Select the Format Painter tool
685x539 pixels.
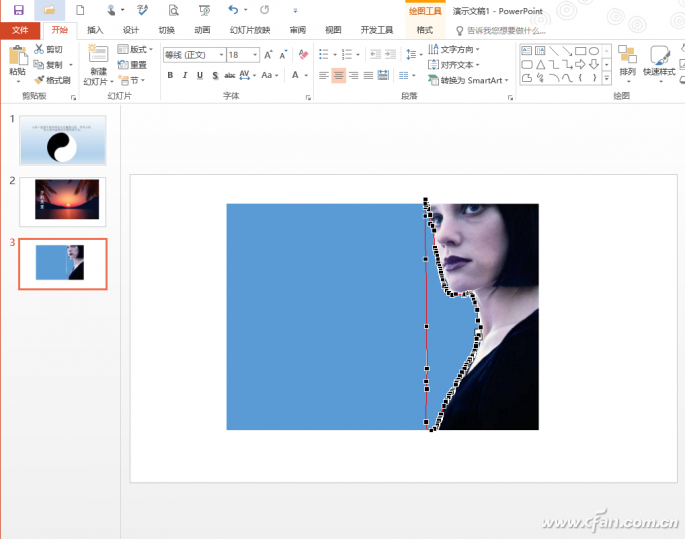pyautogui.click(x=52, y=80)
